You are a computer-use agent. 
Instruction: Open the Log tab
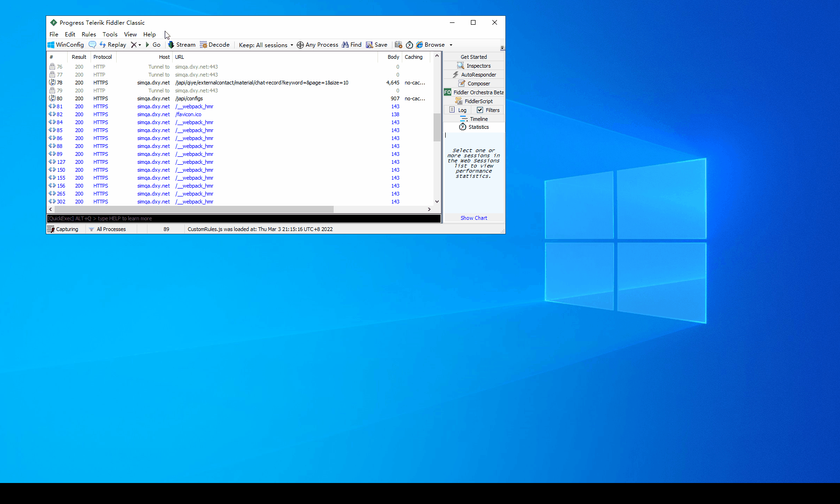[x=458, y=110]
